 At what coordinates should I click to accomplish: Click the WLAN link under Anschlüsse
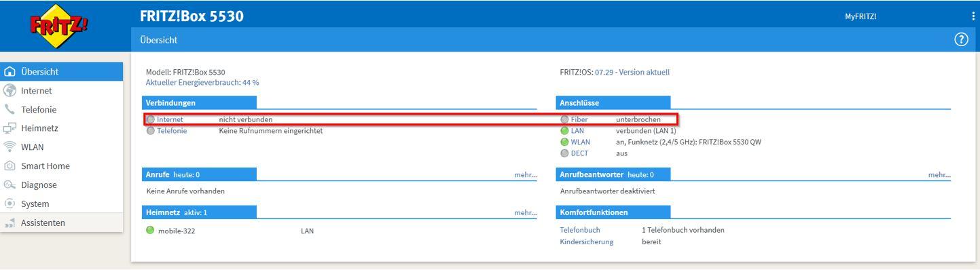581,142
